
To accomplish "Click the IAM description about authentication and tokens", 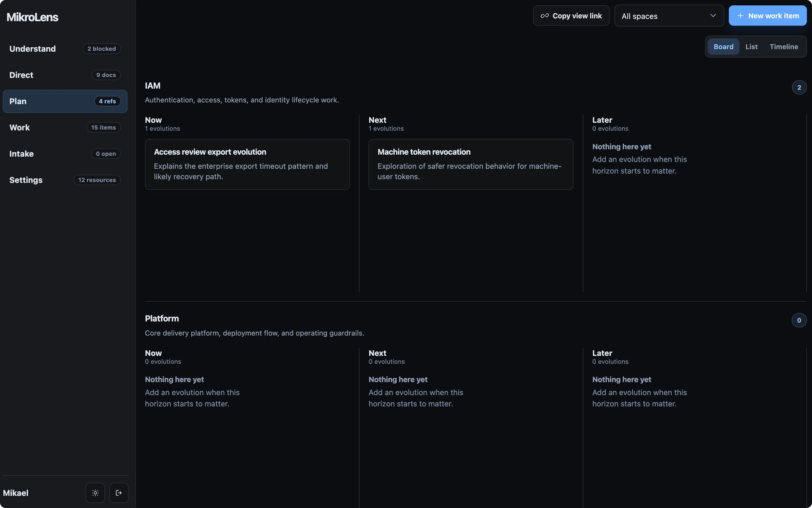I will click(x=242, y=100).
